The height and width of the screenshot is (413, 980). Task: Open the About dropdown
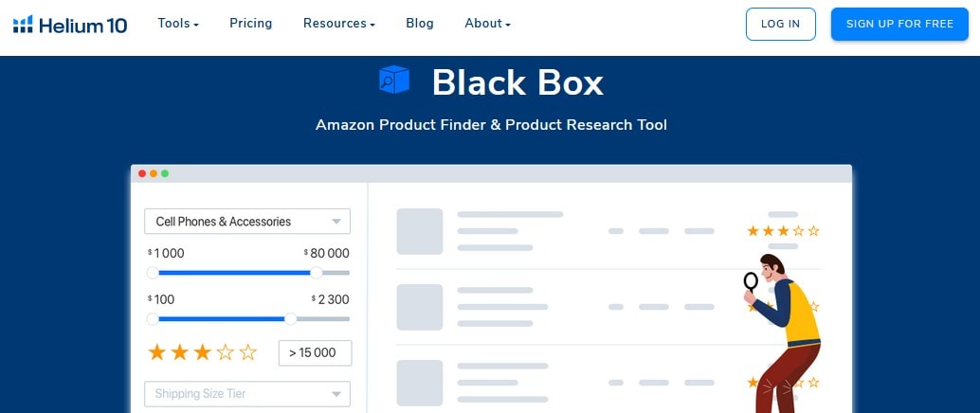(x=487, y=23)
